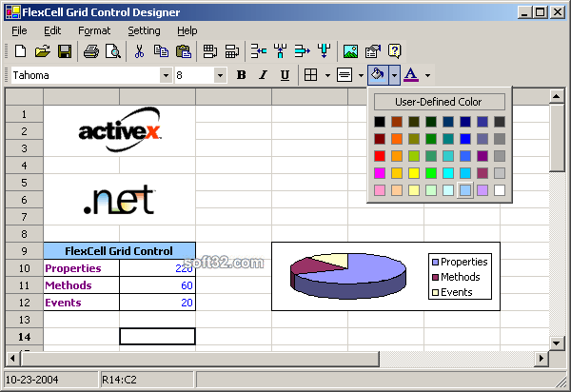The image size is (571, 392).
Task: Expand the font size dropdown
Action: coord(220,75)
